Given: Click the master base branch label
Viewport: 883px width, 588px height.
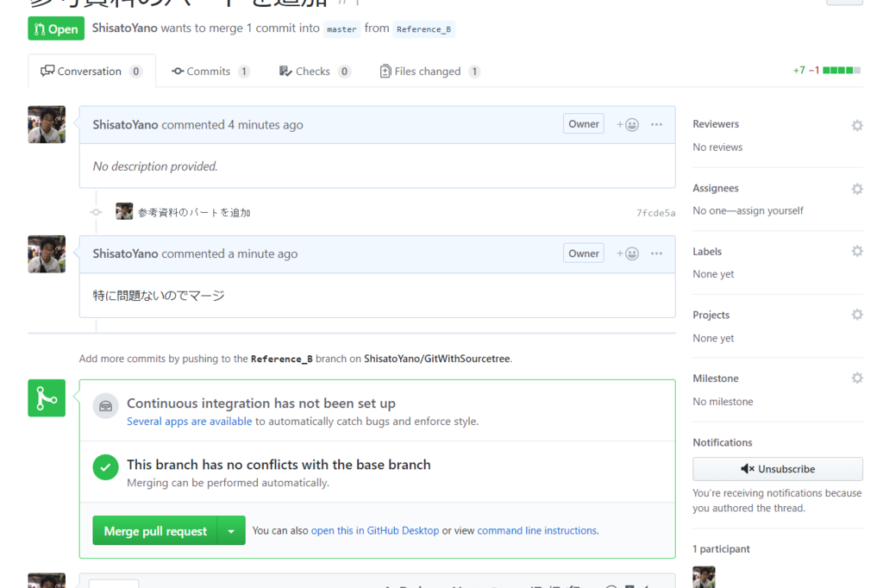Looking at the screenshot, I should 341,29.
